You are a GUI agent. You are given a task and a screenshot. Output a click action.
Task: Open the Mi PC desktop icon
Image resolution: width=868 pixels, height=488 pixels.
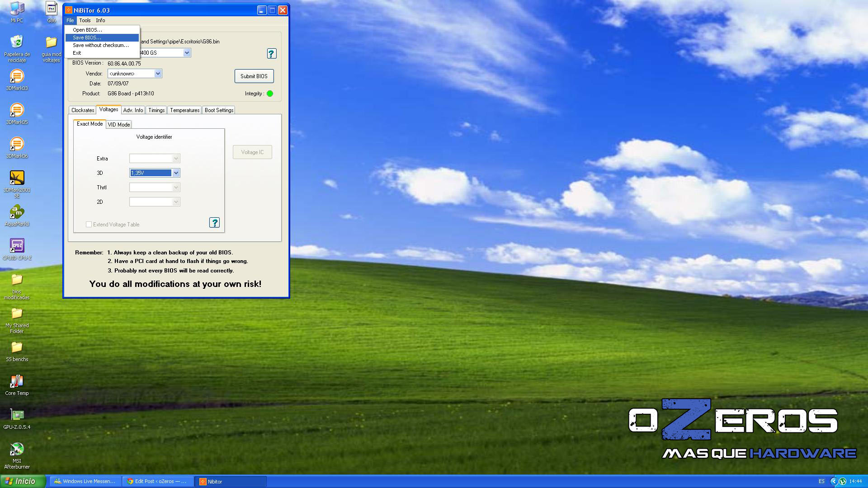click(17, 12)
